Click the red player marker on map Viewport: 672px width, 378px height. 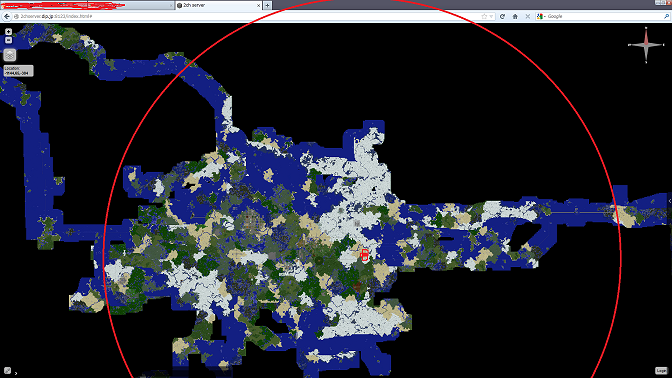364,255
